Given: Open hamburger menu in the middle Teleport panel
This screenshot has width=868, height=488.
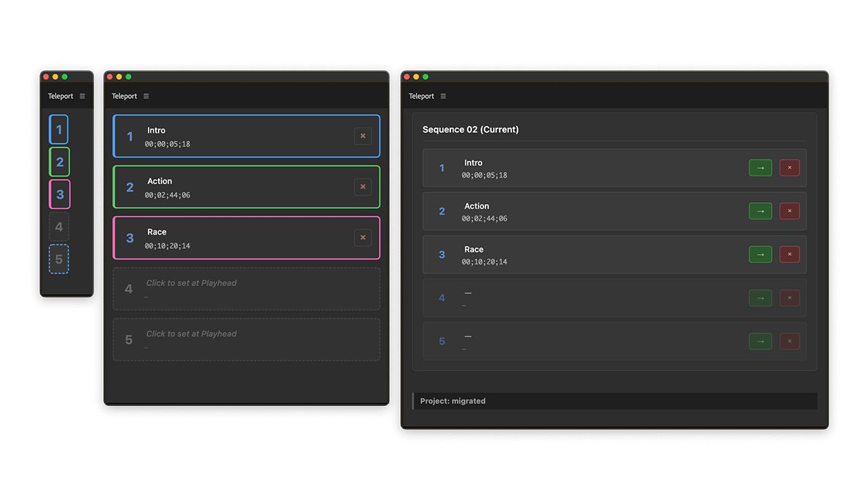Looking at the screenshot, I should (x=146, y=96).
